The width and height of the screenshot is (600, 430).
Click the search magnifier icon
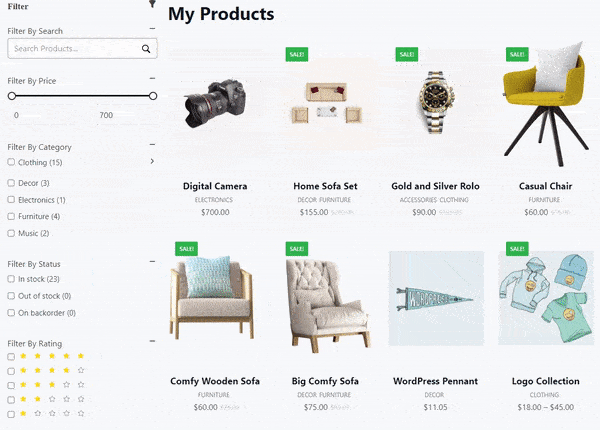pyautogui.click(x=146, y=49)
